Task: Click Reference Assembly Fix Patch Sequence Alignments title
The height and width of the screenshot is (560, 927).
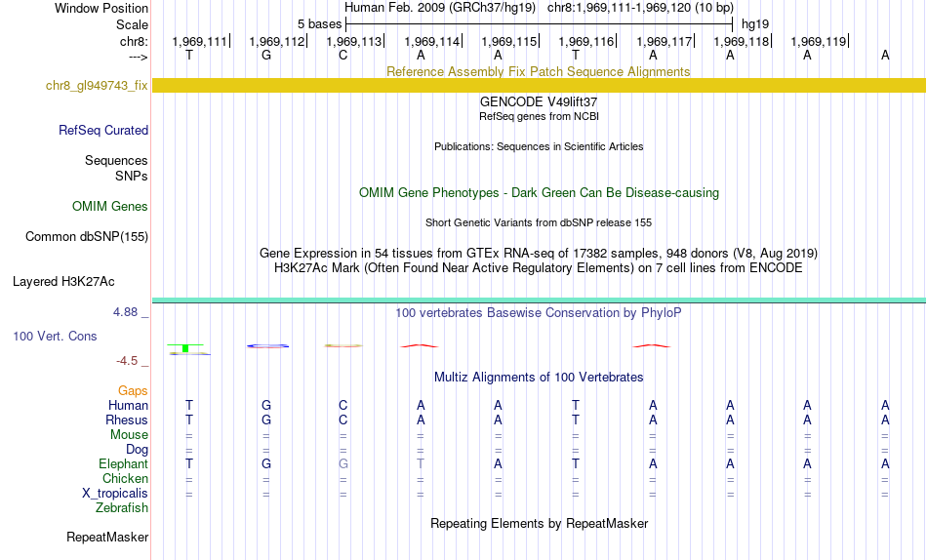Action: click(538, 71)
